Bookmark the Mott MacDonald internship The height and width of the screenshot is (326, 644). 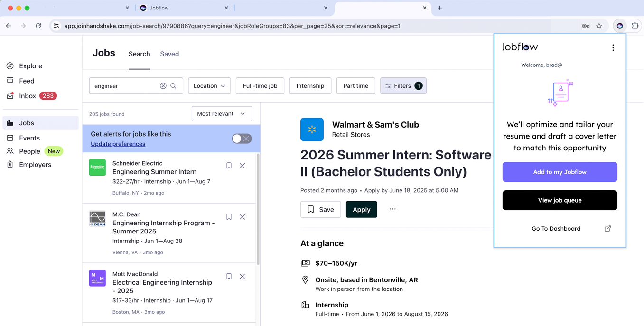(229, 276)
